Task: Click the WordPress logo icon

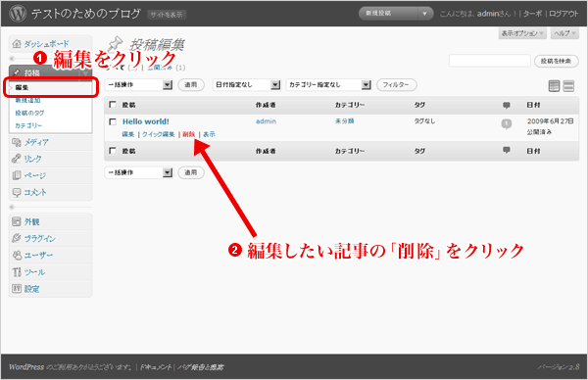Action: click(x=18, y=14)
